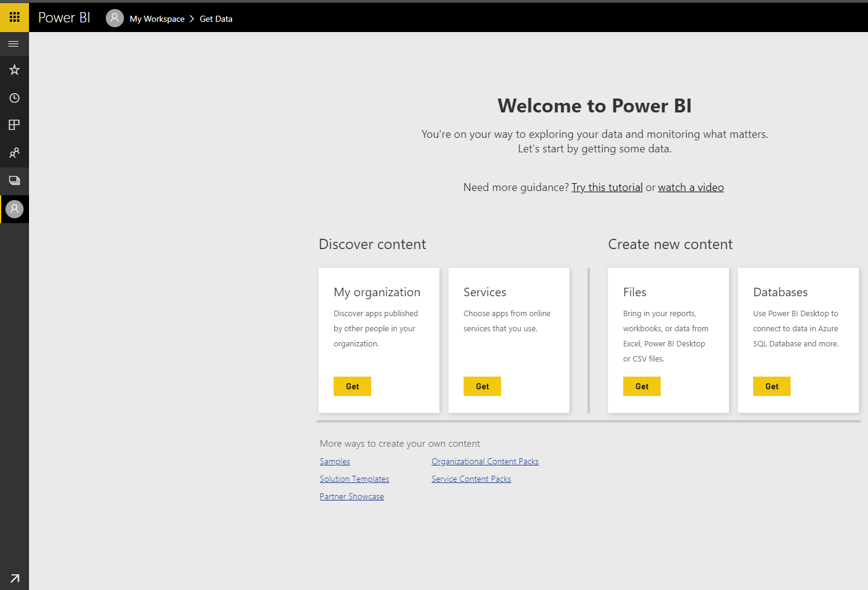868x590 pixels.
Task: Click the Discover content heading
Action: [x=372, y=244]
